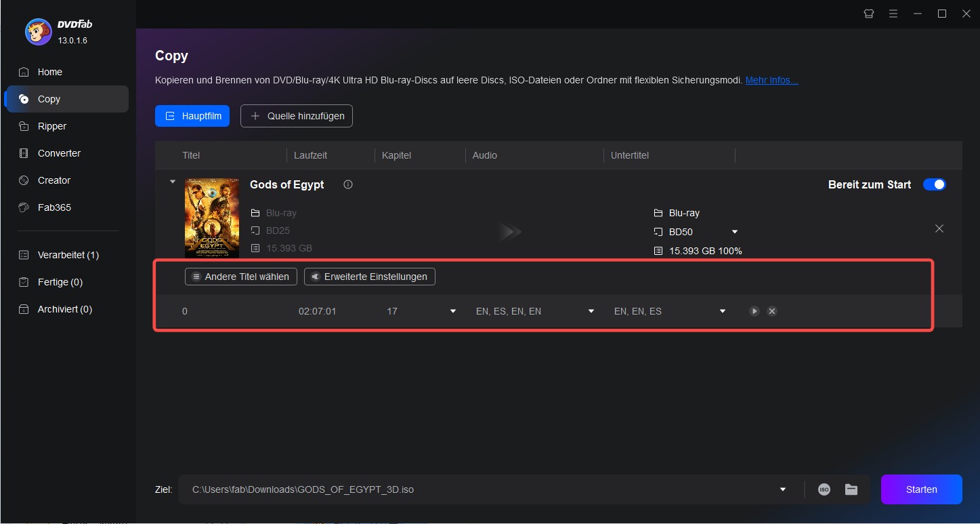Expand the Ziel path dropdown arrow
Screen dimensions: 980x524
[784, 489]
